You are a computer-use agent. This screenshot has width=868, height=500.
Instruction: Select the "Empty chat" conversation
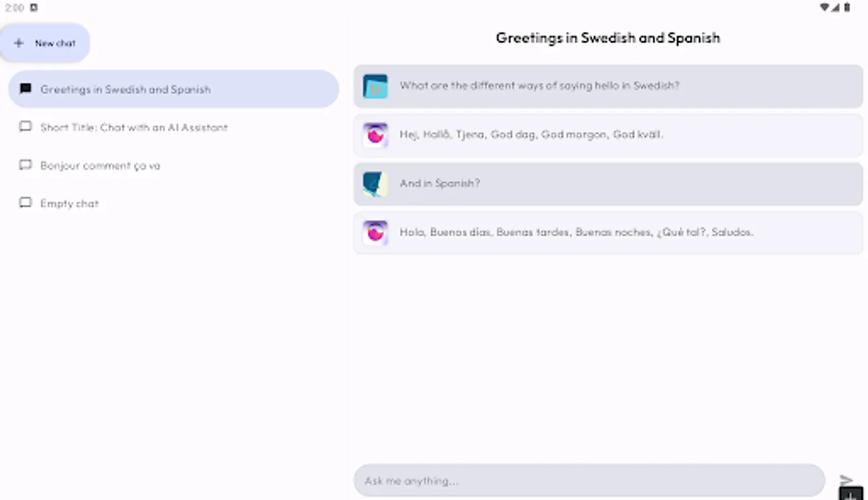tap(69, 203)
